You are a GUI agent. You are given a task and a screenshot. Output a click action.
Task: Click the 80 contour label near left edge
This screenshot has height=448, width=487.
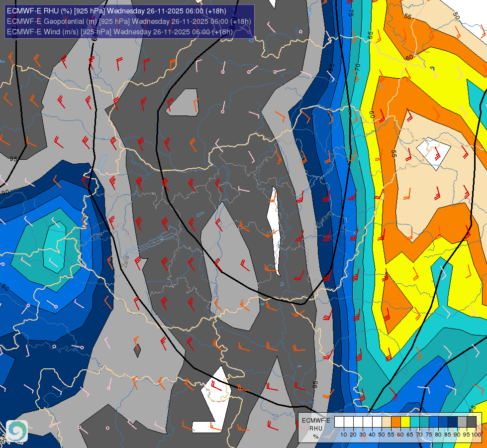(x=4, y=287)
